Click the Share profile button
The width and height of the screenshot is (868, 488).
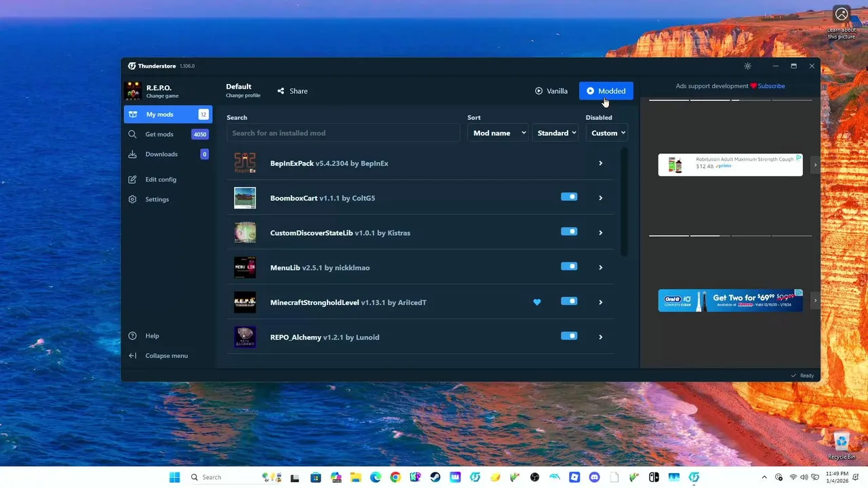coord(292,91)
